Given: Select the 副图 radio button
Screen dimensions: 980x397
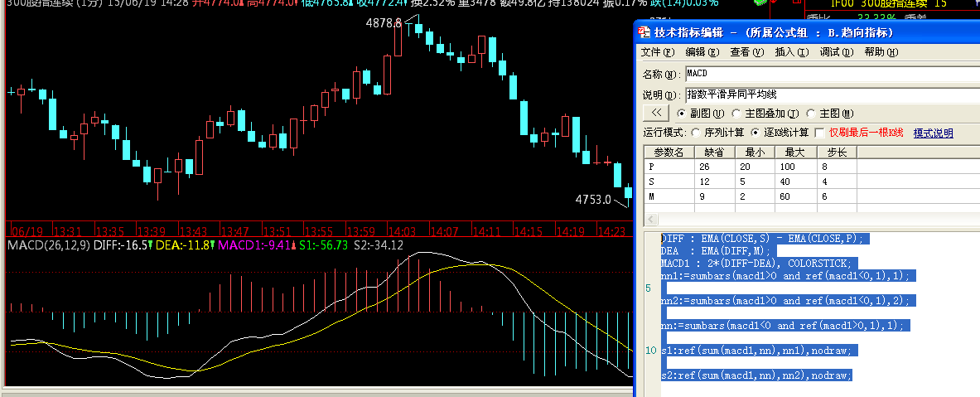Looking at the screenshot, I should pyautogui.click(x=683, y=114).
